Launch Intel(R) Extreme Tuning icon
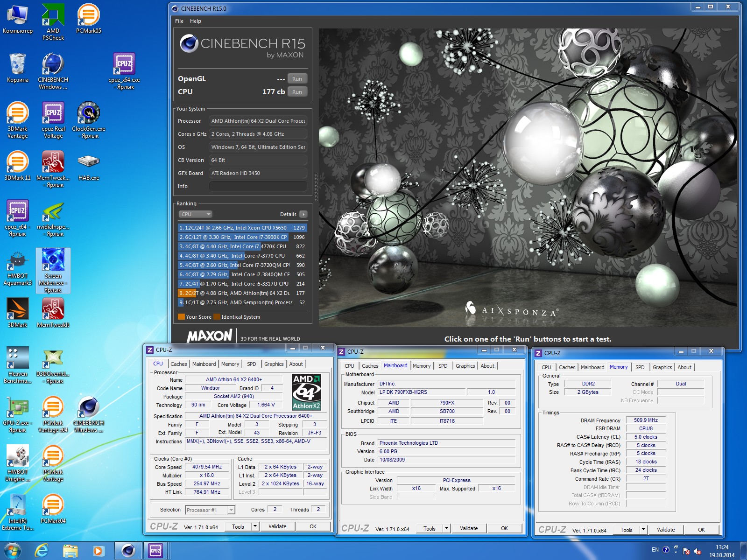The width and height of the screenshot is (747, 560). point(18,512)
